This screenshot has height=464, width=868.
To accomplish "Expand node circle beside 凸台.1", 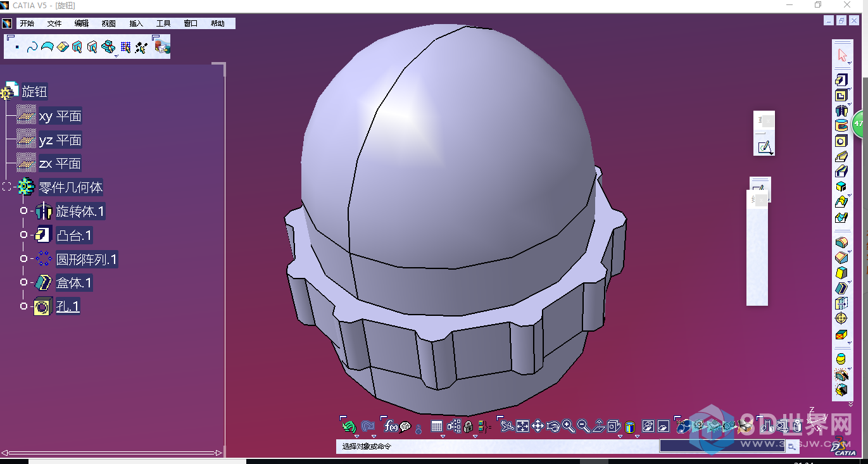I will click(23, 235).
